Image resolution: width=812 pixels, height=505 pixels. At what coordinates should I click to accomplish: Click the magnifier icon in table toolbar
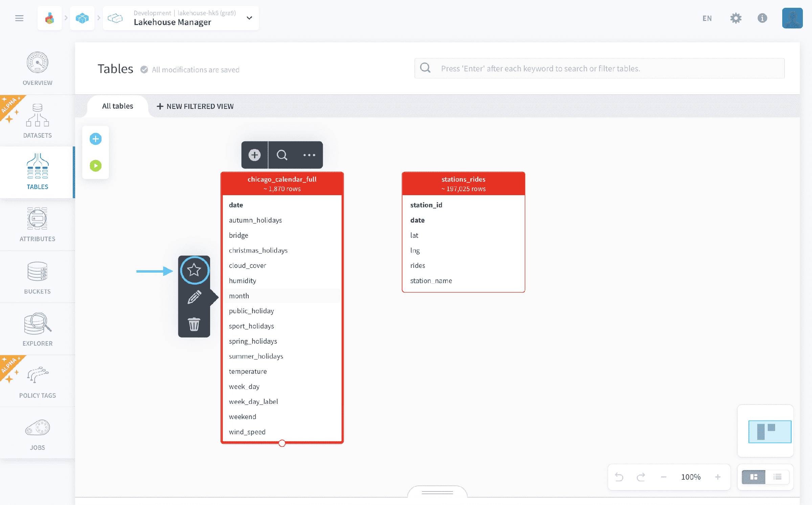point(282,155)
